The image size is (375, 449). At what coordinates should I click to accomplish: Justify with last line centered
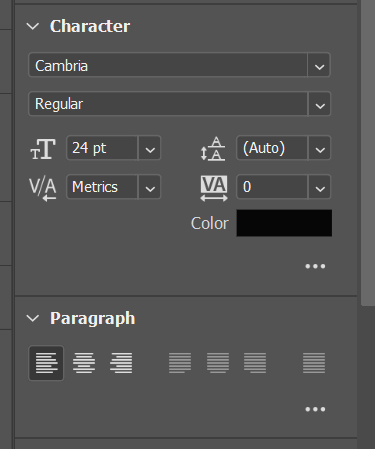click(x=218, y=363)
